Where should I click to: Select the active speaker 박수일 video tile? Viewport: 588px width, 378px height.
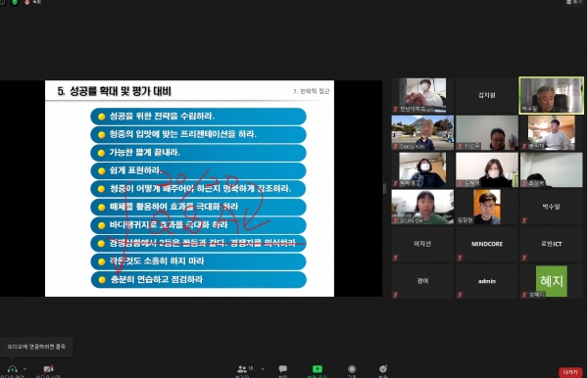coord(551,95)
